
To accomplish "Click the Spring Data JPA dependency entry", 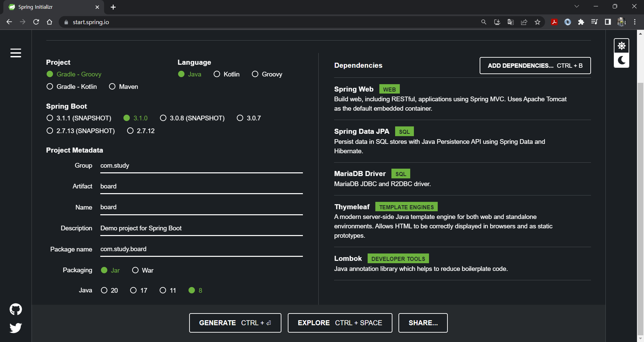I will point(462,141).
